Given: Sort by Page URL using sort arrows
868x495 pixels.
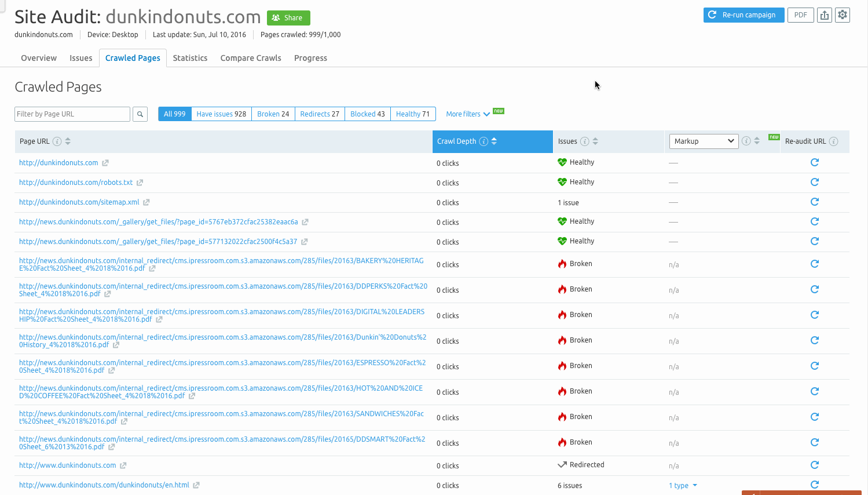Looking at the screenshot, I should [x=68, y=141].
